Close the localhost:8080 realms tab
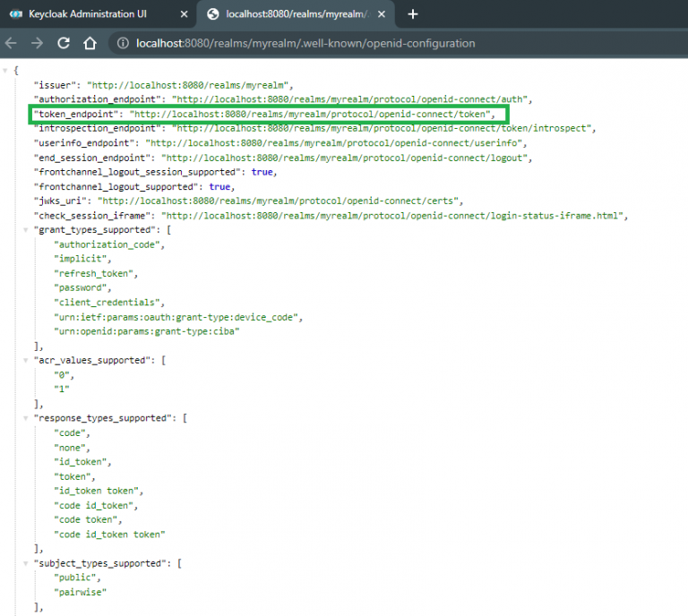This screenshot has width=688, height=616. (382, 14)
